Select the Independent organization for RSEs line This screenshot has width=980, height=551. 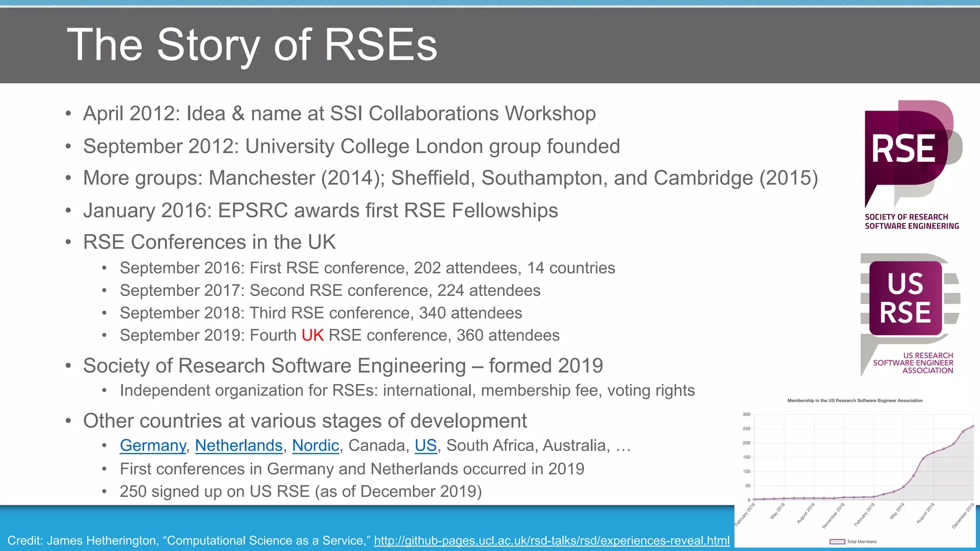click(407, 390)
